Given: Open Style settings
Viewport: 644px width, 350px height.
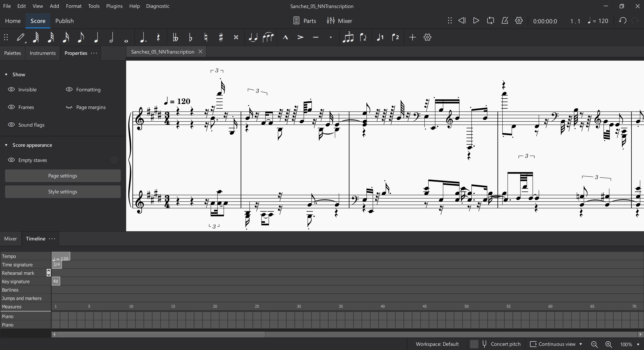Looking at the screenshot, I should 63,192.
